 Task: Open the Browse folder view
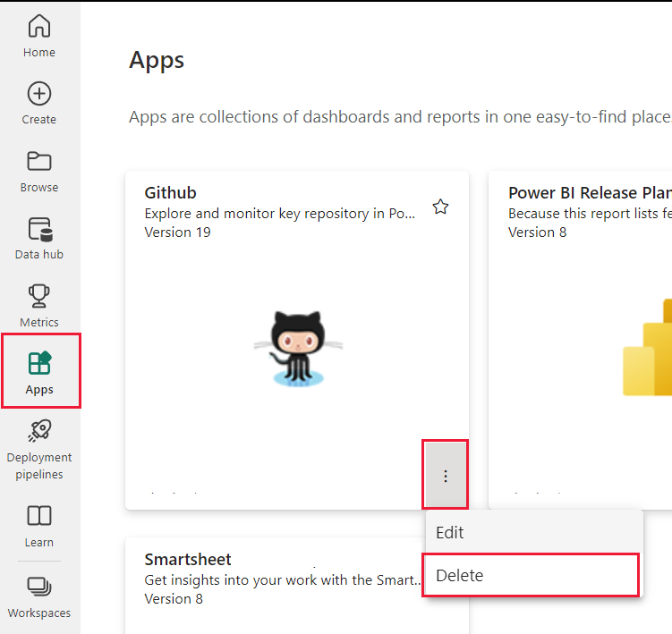click(x=39, y=172)
